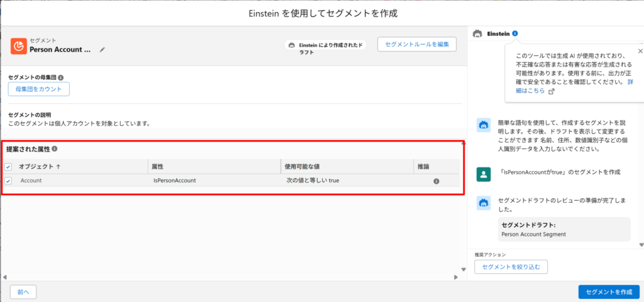
Task: Click the セグメントの説明 description text
Action: [x=79, y=123]
